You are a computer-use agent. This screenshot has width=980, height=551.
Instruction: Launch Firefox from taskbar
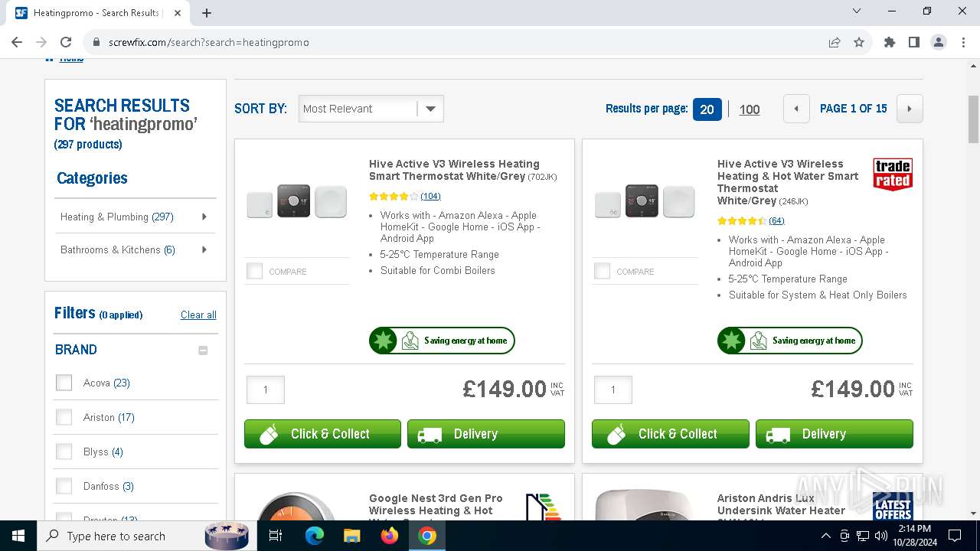390,536
